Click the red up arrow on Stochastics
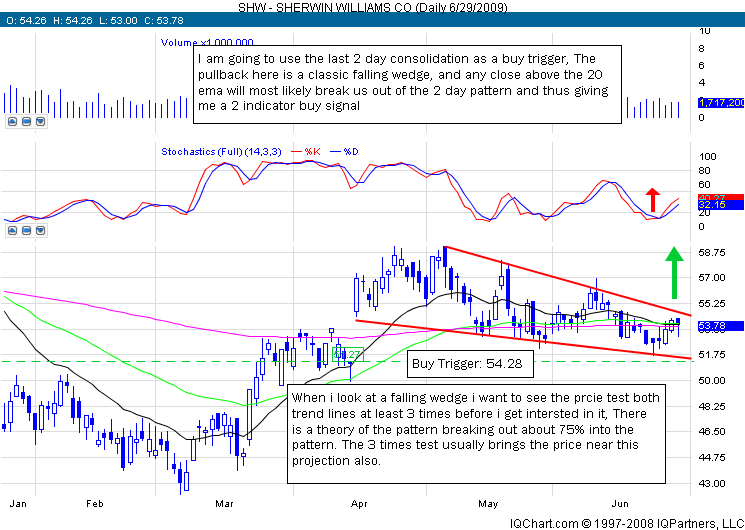Screen dimensions: 745x530 coord(653,200)
